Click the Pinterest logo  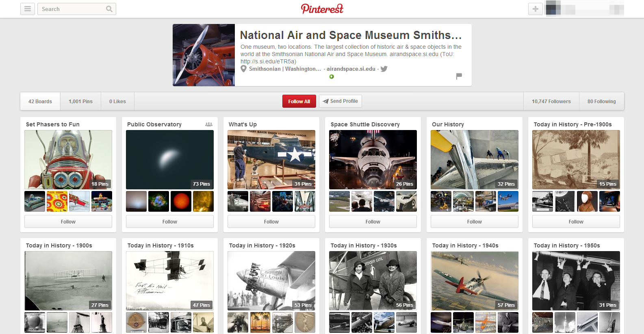(322, 9)
